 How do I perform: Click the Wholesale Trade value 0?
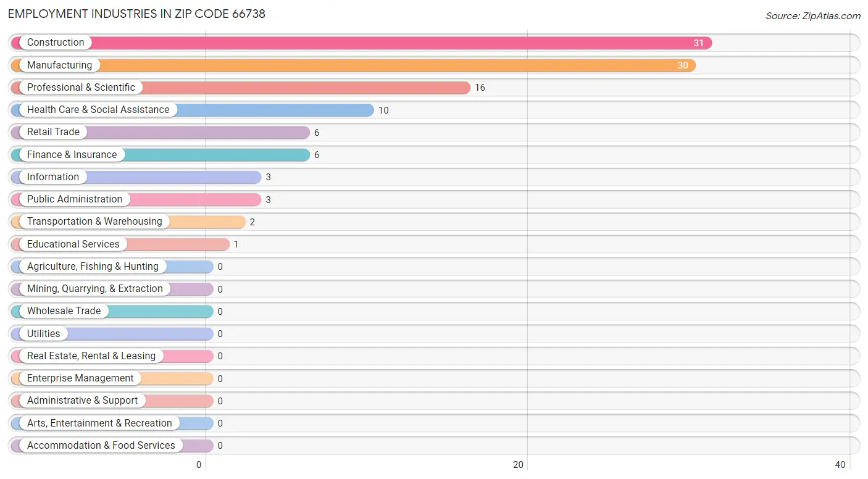[220, 312]
